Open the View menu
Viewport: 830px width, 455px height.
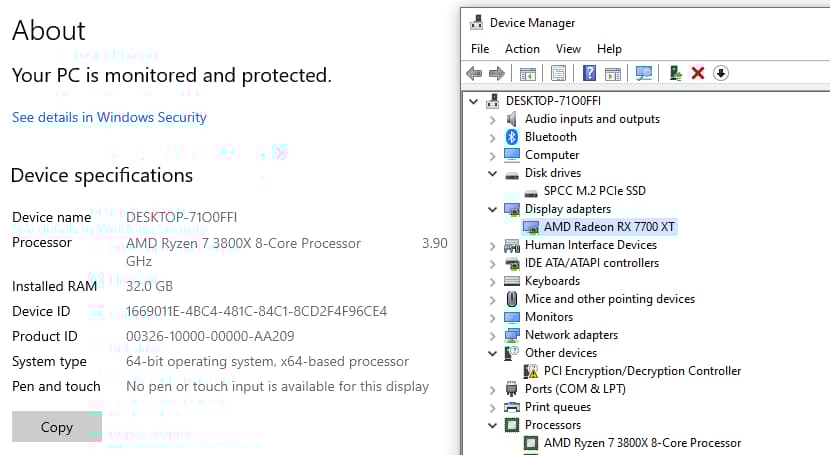coord(568,48)
